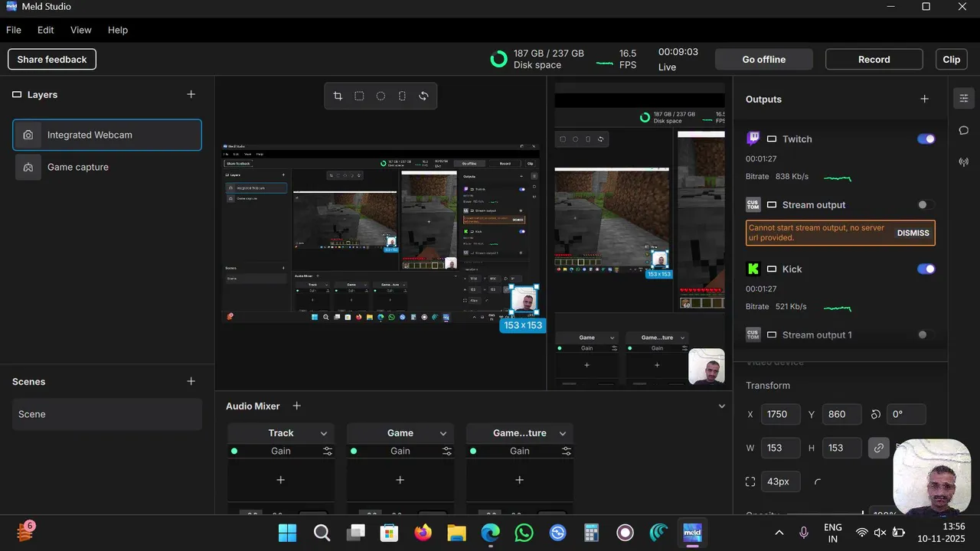
Task: Expand the Game...ture channel dropdown
Action: click(563, 433)
